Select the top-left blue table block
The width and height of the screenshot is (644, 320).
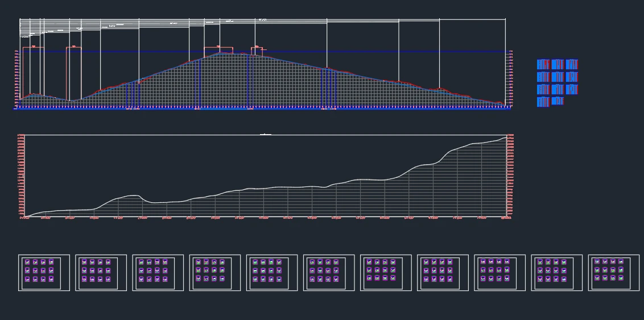coord(543,64)
